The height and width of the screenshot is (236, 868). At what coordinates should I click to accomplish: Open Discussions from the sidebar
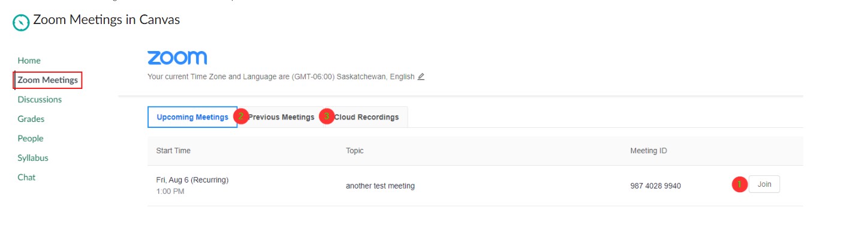click(x=40, y=100)
